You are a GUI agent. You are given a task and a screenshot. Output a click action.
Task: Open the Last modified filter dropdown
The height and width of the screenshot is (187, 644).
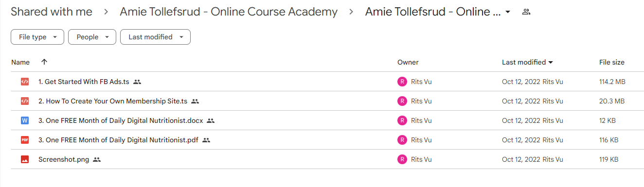[x=156, y=37]
